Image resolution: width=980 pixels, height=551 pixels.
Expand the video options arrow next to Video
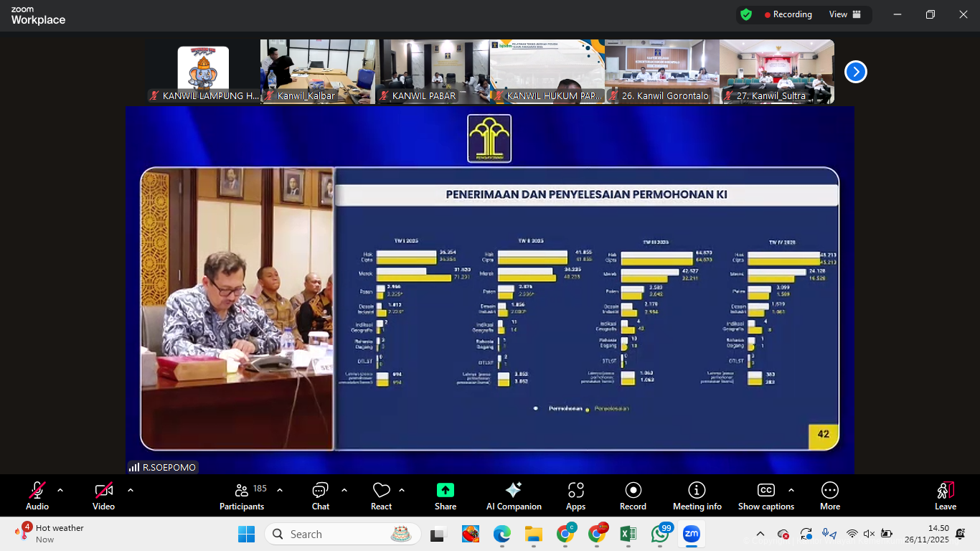[x=130, y=490]
